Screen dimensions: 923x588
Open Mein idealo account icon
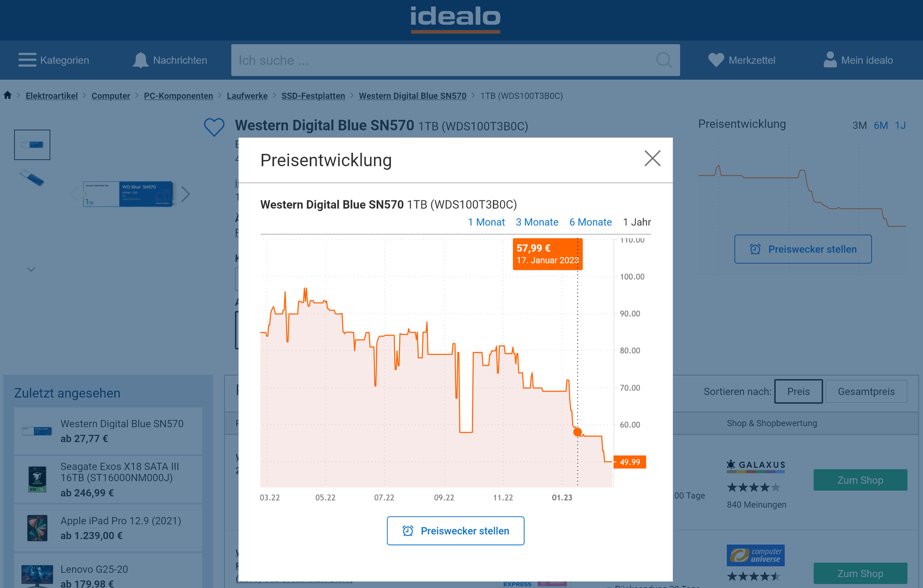(x=830, y=60)
